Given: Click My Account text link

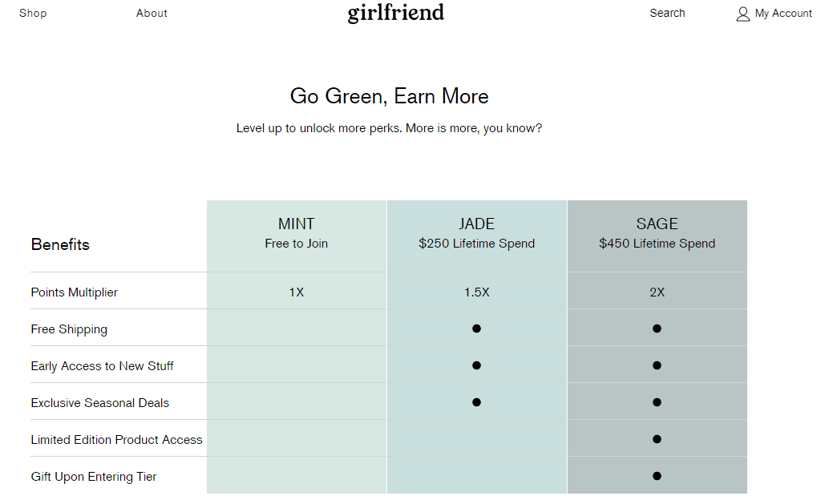Looking at the screenshot, I should 783,13.
